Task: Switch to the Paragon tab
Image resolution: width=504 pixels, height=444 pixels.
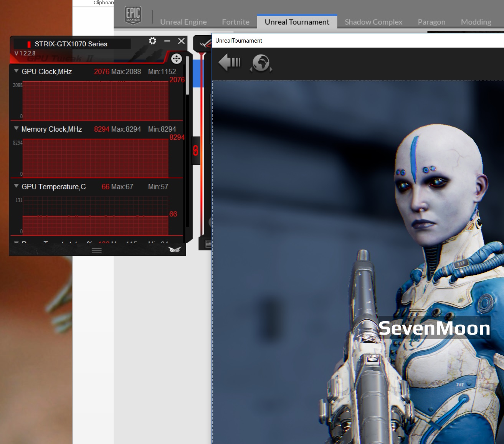Action: pos(431,22)
